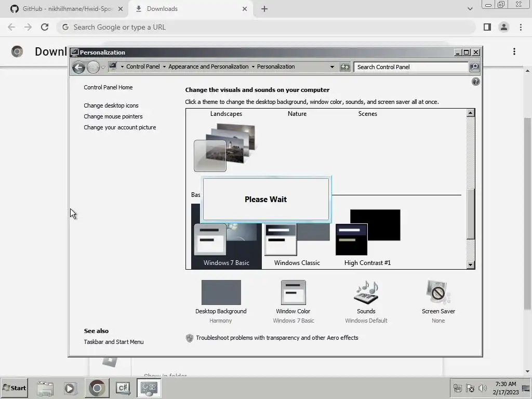Image resolution: width=532 pixels, height=399 pixels.
Task: Select the High Contrast #1 theme
Action: 367,237
